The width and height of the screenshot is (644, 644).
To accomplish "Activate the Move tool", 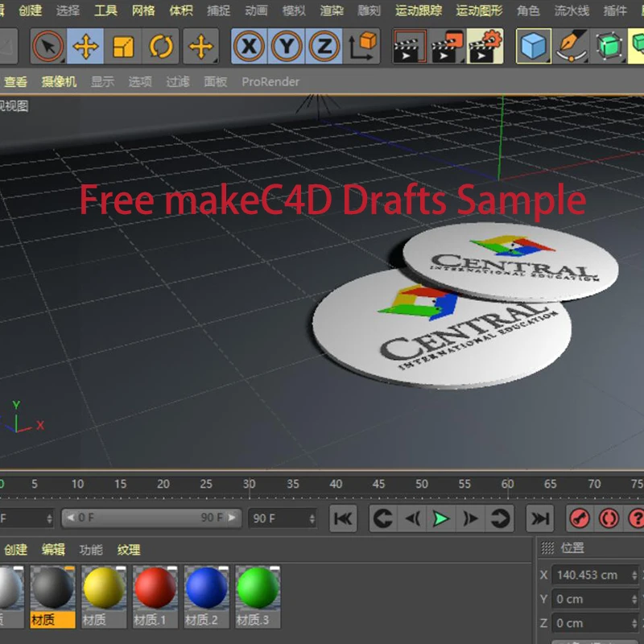I will point(85,46).
